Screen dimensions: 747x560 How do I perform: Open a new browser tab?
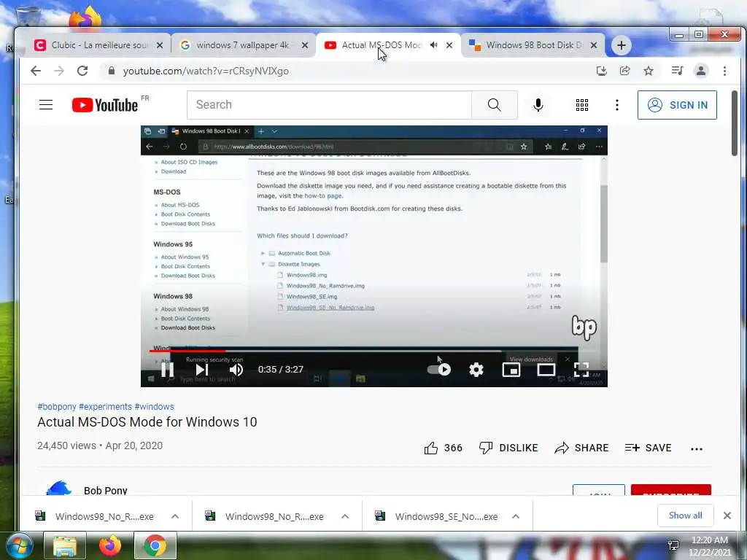[x=621, y=45]
